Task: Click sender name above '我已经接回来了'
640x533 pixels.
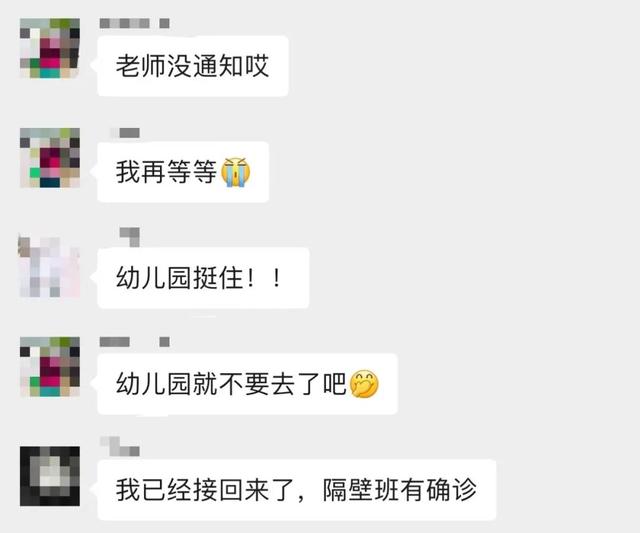Action: [x=120, y=446]
